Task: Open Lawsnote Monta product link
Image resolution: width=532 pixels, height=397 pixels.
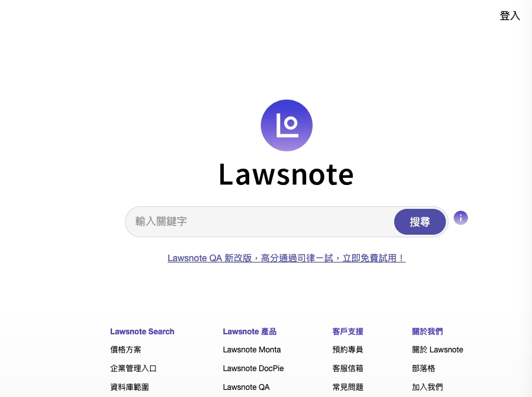Action: point(252,350)
